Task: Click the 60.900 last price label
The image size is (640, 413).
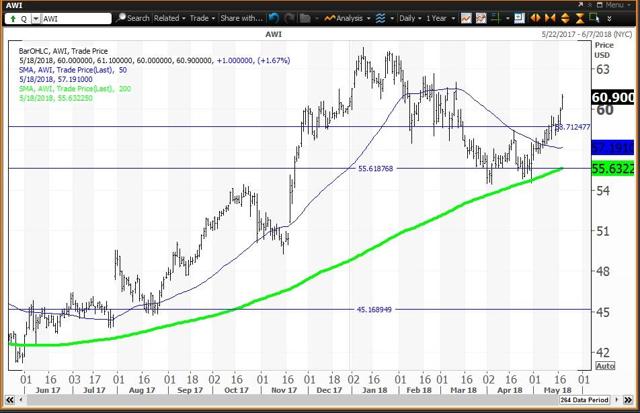Action: pos(613,98)
